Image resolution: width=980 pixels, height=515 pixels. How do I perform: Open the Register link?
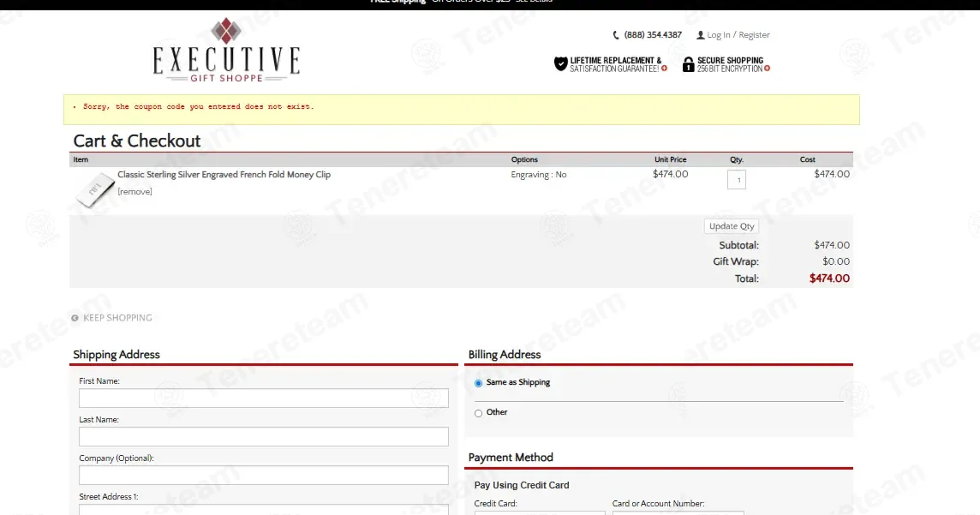tap(755, 35)
